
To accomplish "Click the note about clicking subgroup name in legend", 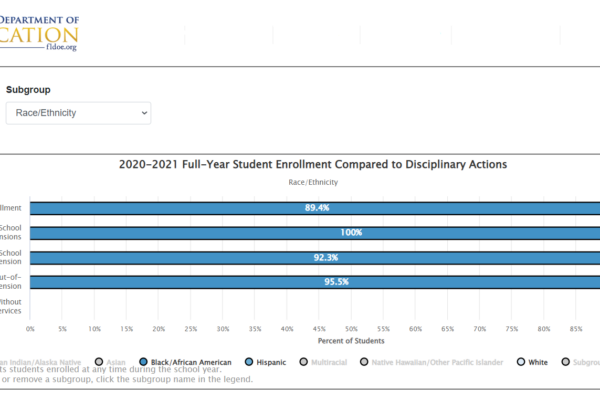I will point(127,379).
